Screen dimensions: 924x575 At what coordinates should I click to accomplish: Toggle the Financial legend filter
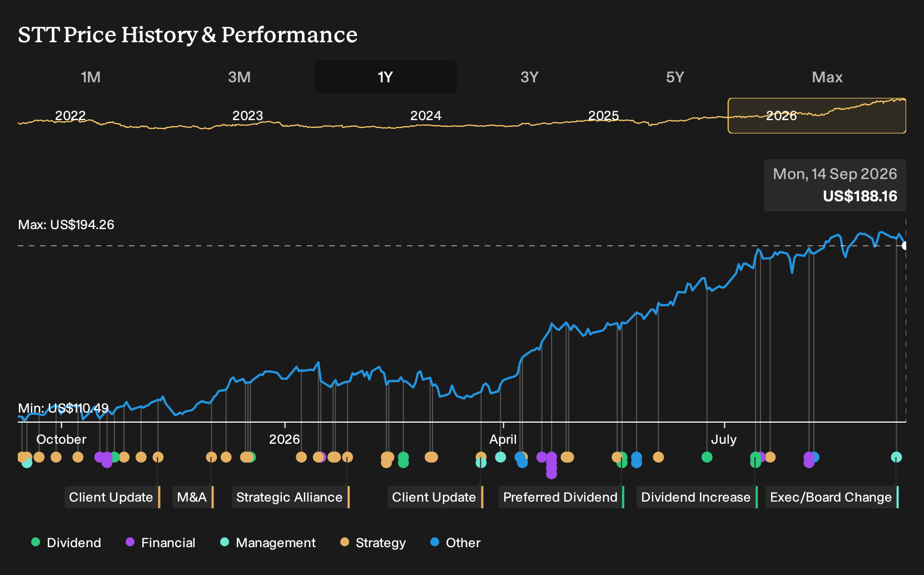tap(160, 543)
